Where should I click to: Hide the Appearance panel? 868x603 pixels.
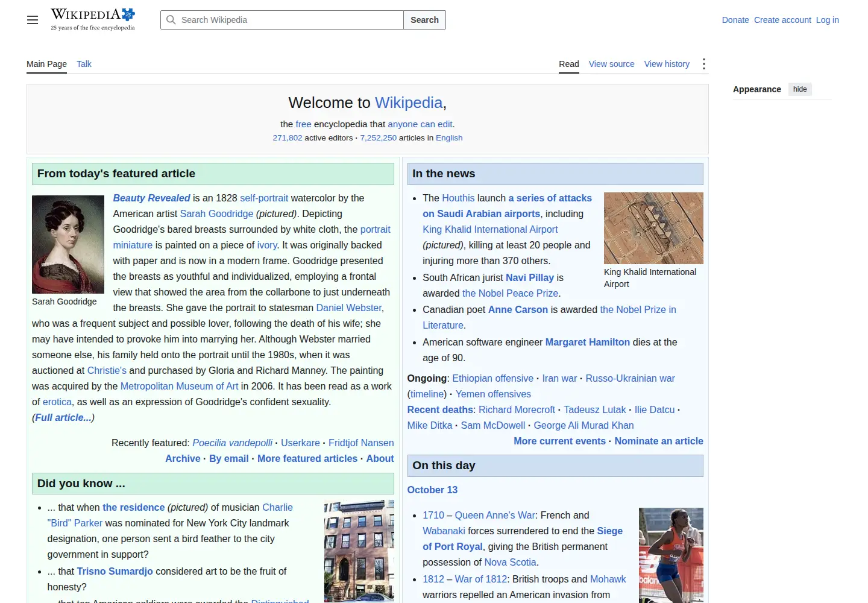point(800,89)
